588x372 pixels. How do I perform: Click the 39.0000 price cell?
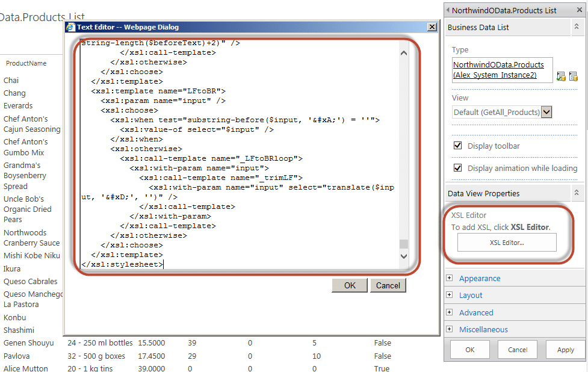151,368
